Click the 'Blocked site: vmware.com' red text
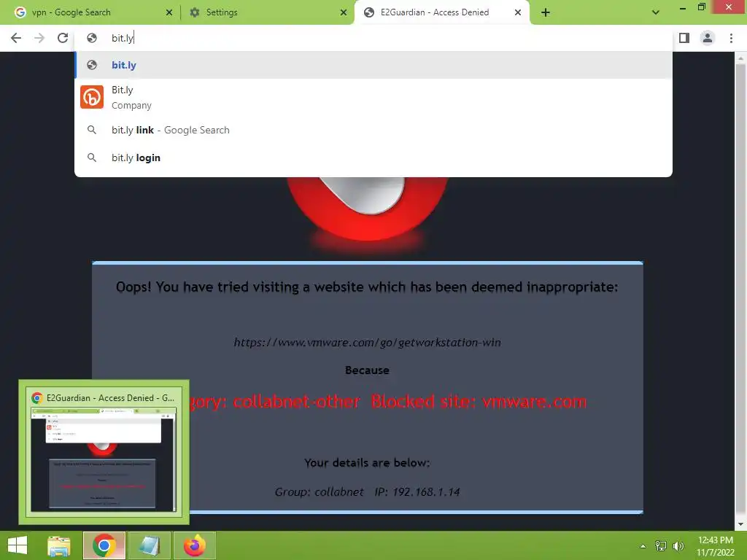The width and height of the screenshot is (747, 560). point(479,402)
